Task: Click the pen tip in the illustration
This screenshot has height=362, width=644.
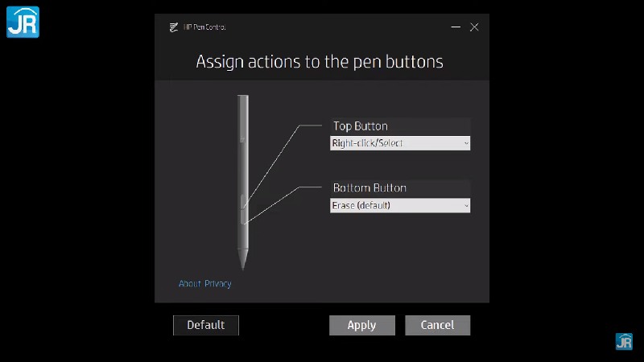Action: pyautogui.click(x=243, y=260)
